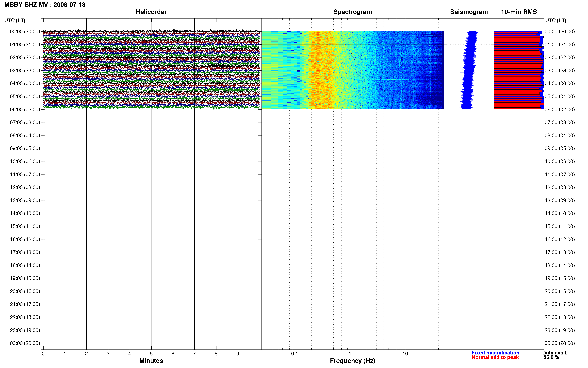The width and height of the screenshot is (588, 368).
Task: Click the right '16:00 (12:00)' time label
Action: coord(560,239)
